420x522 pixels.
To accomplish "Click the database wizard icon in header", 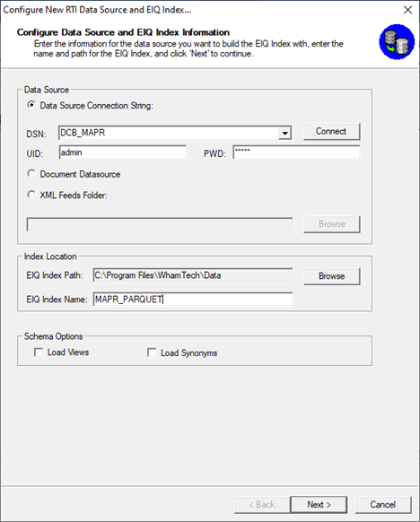I will point(397,42).
